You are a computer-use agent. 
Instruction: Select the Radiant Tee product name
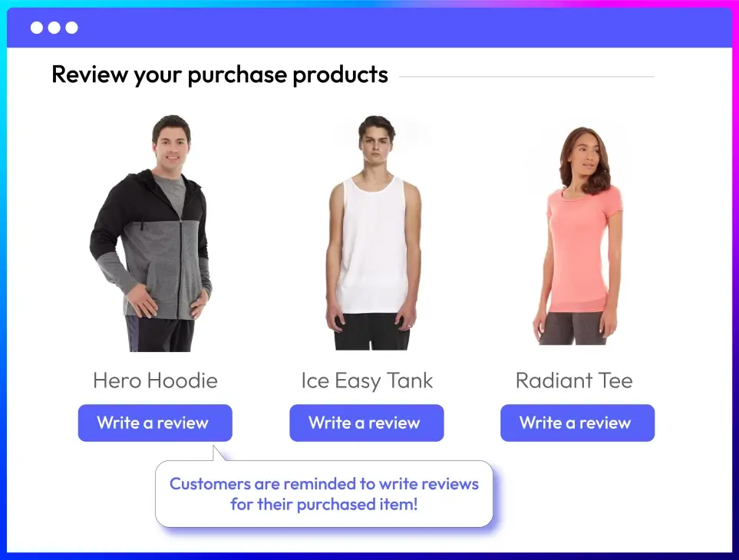pyautogui.click(x=574, y=380)
